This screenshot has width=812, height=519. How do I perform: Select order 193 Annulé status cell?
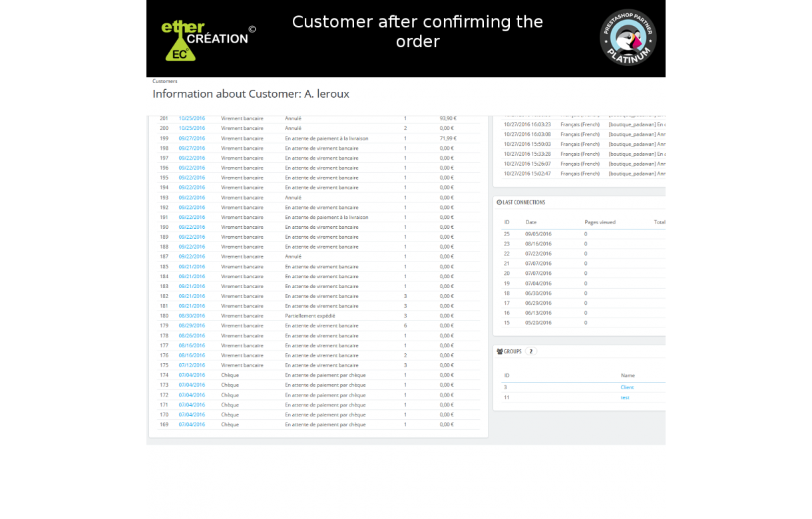click(x=294, y=198)
